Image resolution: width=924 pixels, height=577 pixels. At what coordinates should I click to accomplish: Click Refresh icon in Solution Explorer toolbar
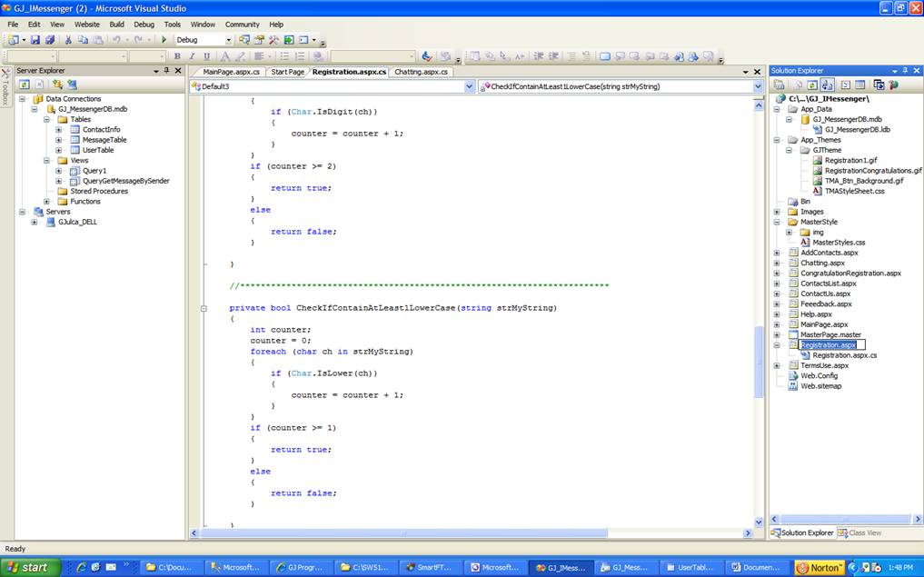tap(811, 85)
